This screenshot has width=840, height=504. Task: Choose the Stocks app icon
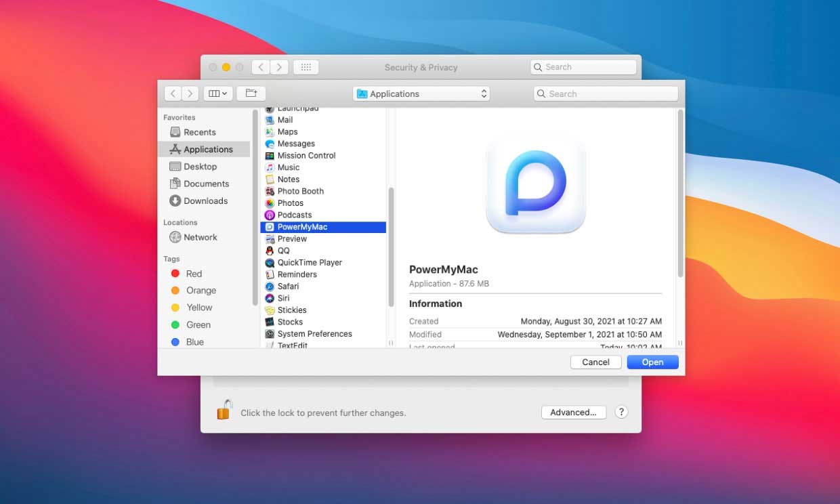[270, 322]
